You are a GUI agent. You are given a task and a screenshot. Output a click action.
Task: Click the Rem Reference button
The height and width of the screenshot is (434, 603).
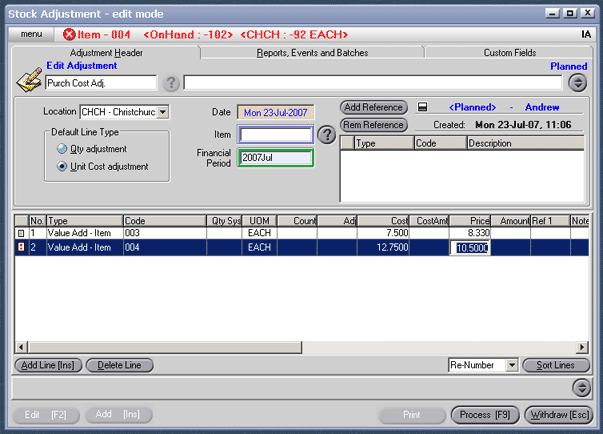click(373, 125)
